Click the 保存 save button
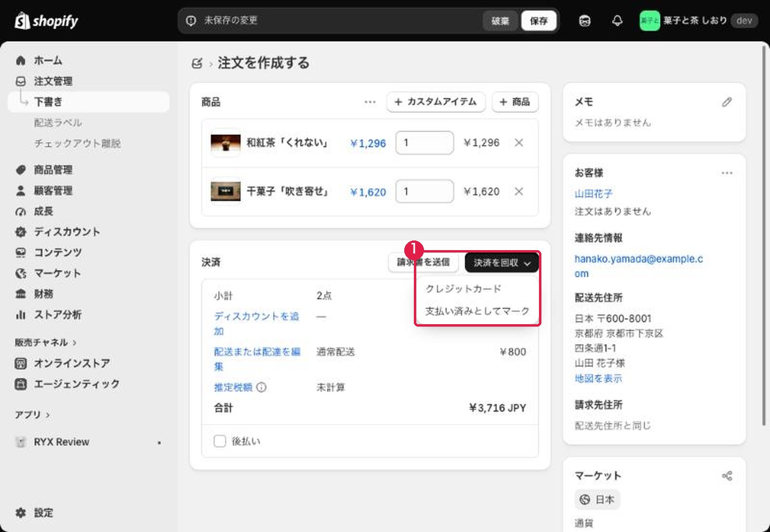 click(x=539, y=21)
